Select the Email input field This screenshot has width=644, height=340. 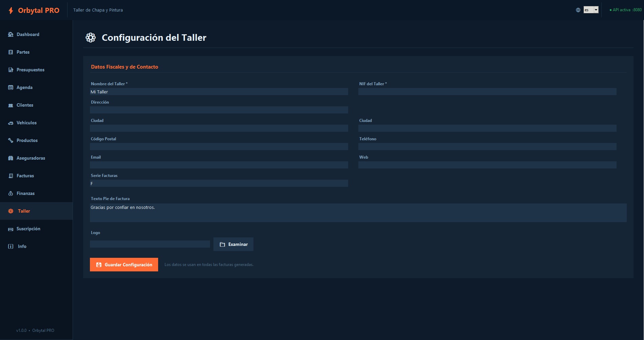pyautogui.click(x=219, y=165)
